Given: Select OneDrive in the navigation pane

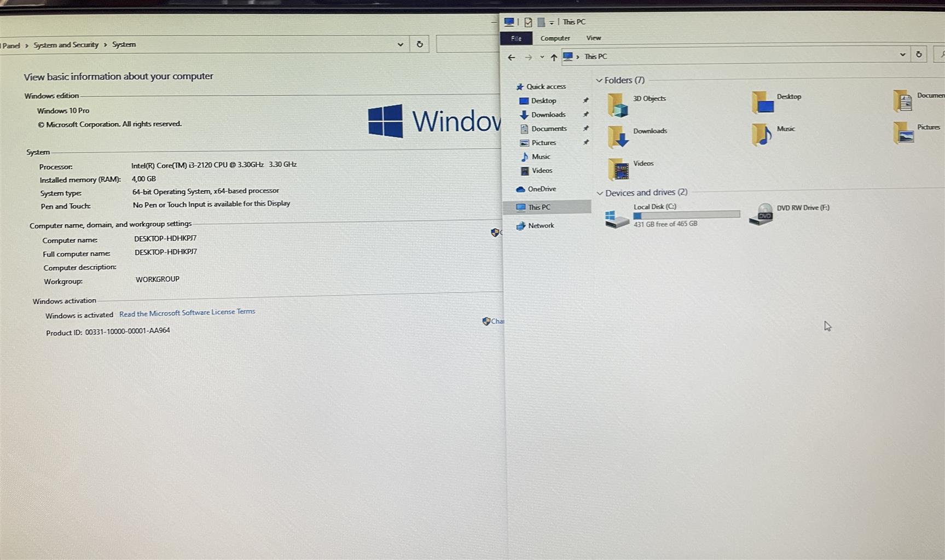Looking at the screenshot, I should [x=541, y=189].
